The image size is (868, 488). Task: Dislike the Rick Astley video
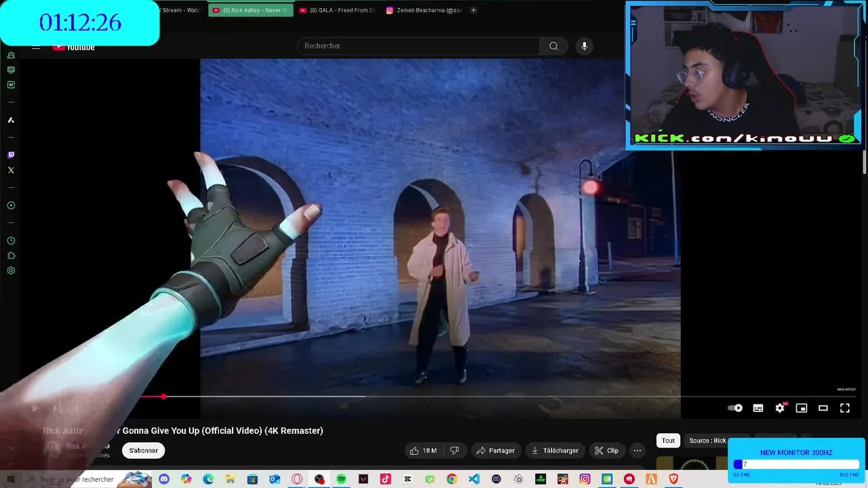click(454, 450)
